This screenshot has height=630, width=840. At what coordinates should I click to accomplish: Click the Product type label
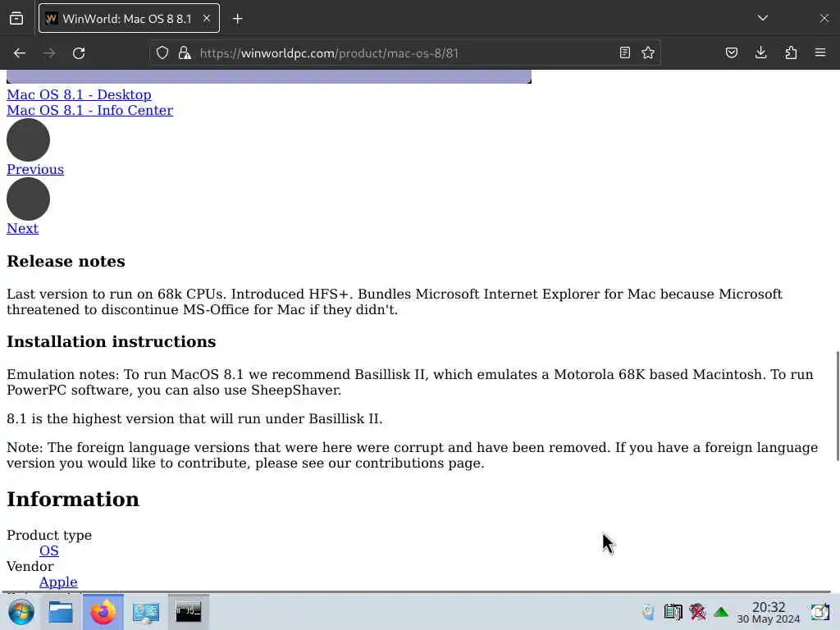[x=49, y=535]
